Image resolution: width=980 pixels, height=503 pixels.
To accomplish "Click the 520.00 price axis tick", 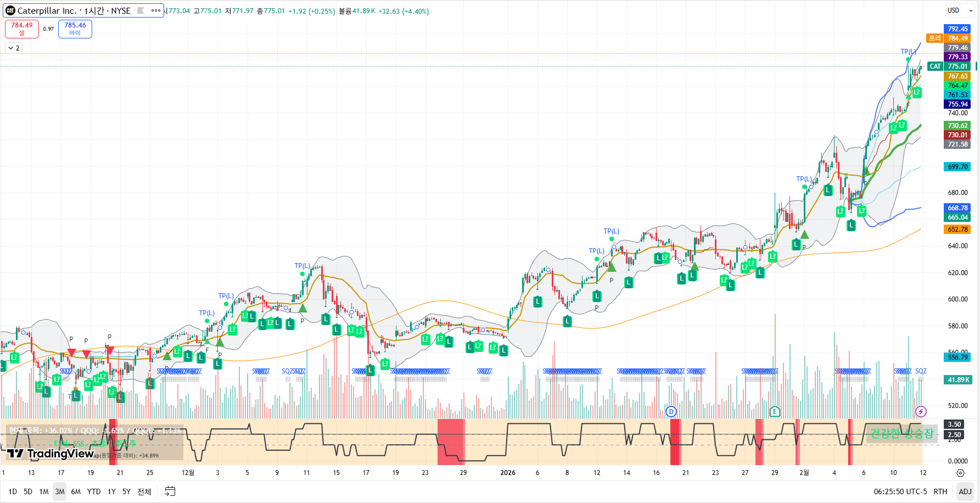I will point(957,406).
